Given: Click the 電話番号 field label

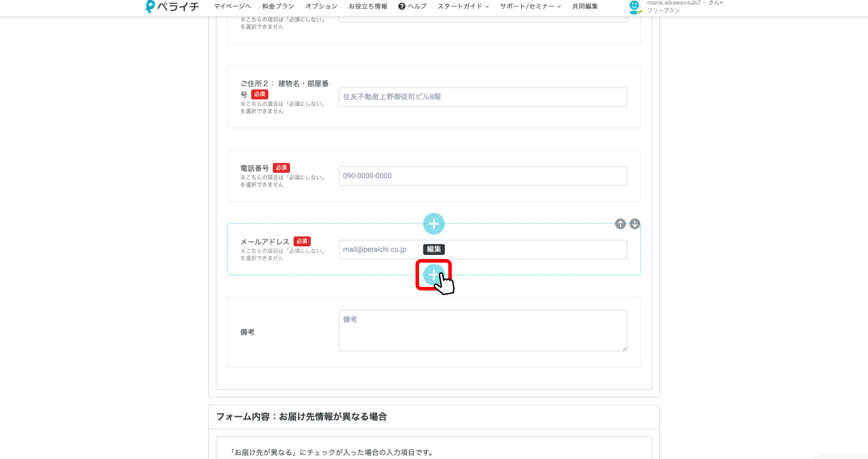Looking at the screenshot, I should click(x=254, y=168).
